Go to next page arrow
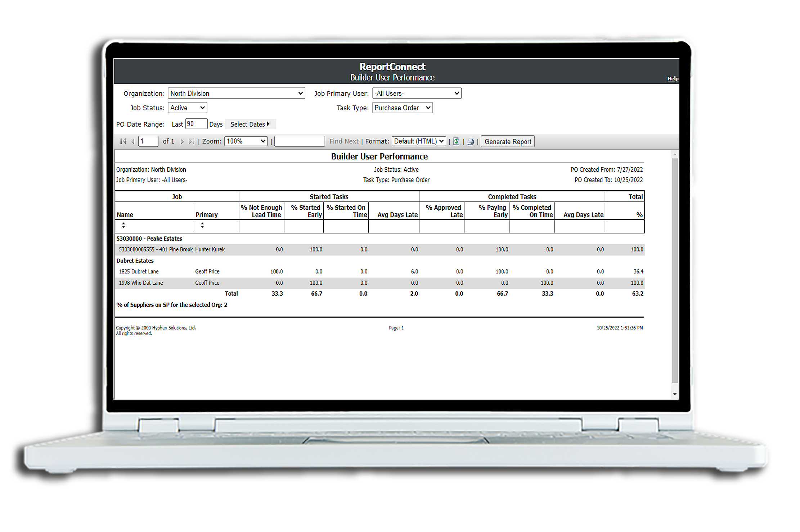The height and width of the screenshot is (532, 800). pos(182,141)
